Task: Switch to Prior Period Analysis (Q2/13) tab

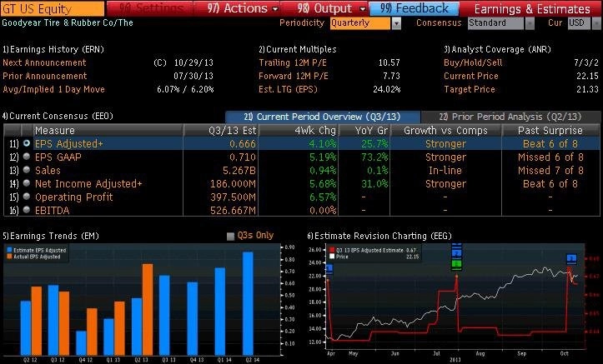Action: tap(510, 117)
